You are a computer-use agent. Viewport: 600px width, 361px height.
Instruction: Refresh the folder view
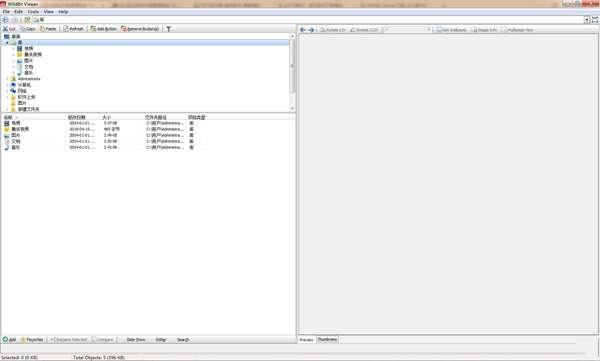[x=73, y=29]
